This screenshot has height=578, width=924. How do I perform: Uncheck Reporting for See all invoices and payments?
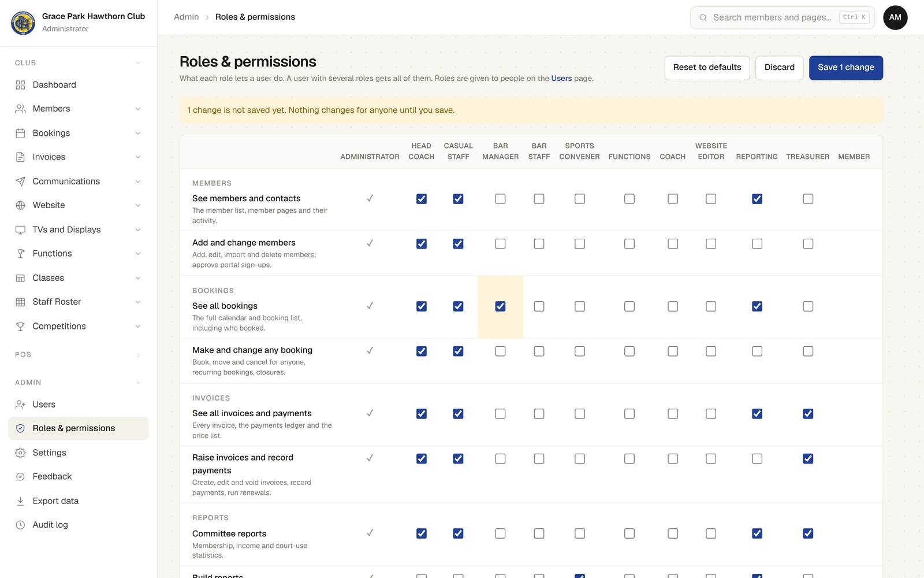(757, 414)
